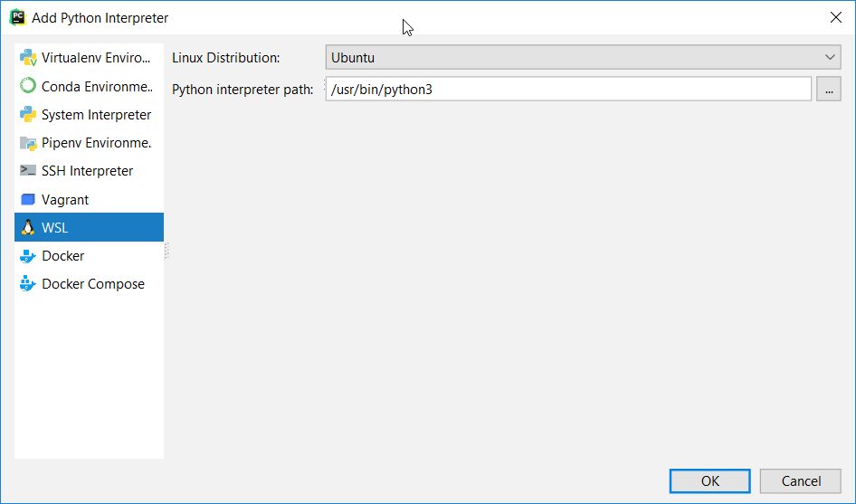Click the Docker whale icon
Viewport: 856px width, 504px height.
tap(28, 255)
